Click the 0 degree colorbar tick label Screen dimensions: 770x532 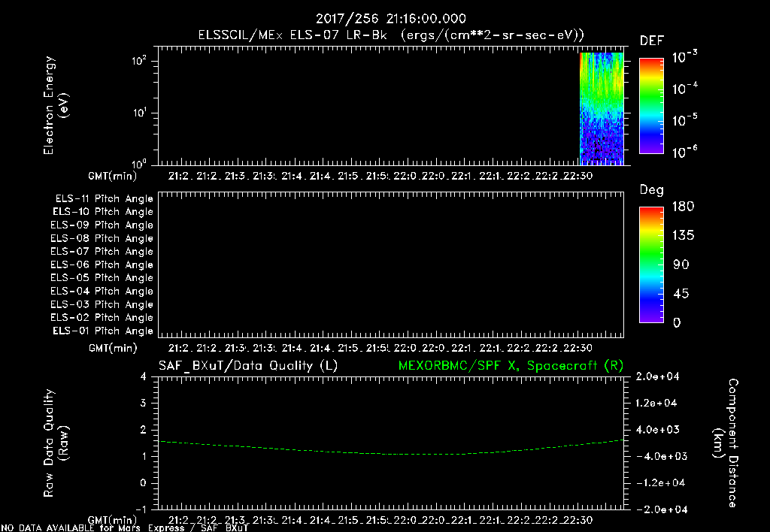pos(677,323)
